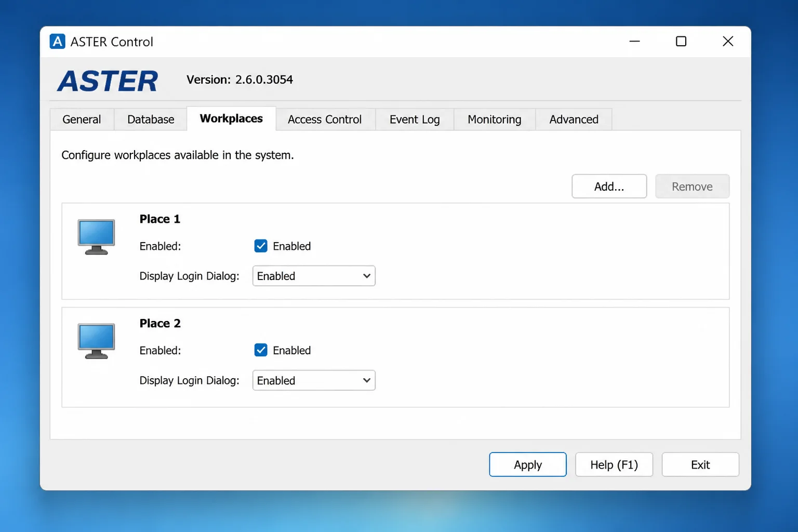This screenshot has height=532, width=798.
Task: Apply the workplace settings
Action: click(528, 464)
